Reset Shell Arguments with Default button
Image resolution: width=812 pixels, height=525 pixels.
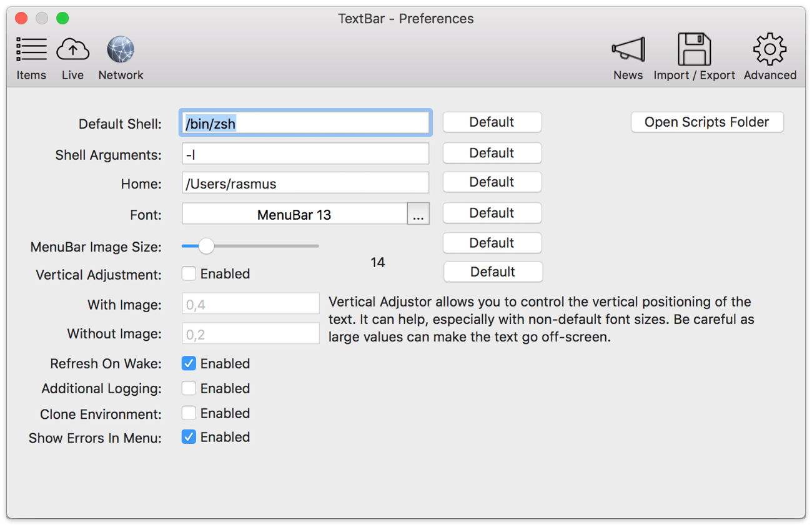(x=492, y=153)
